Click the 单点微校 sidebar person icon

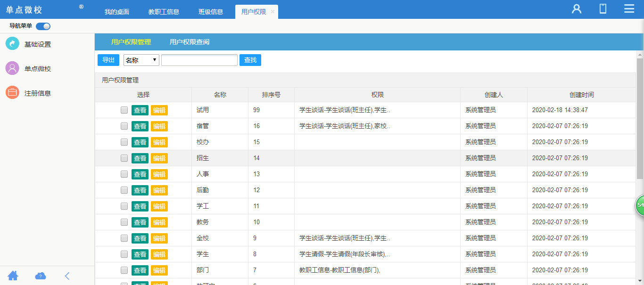click(12, 68)
